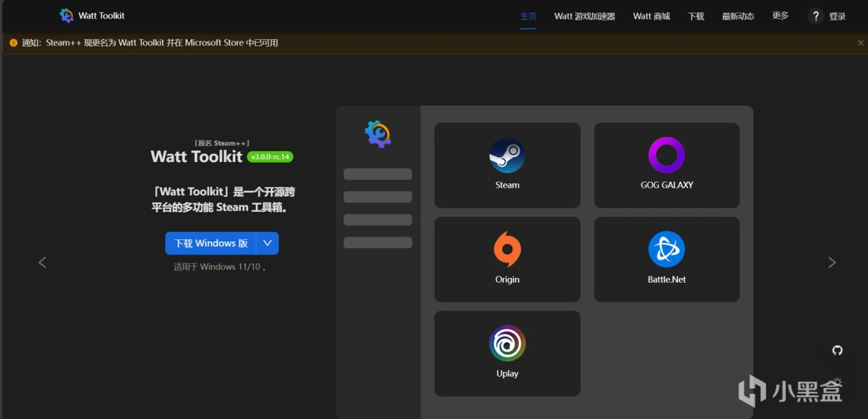Go to previous carousel slide
This screenshot has height=419, width=868.
pos(42,263)
